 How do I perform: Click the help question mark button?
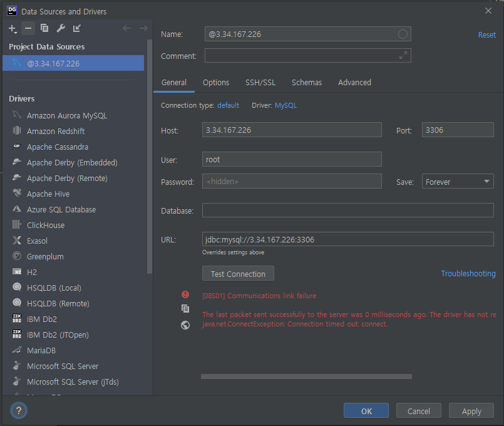coord(19,411)
